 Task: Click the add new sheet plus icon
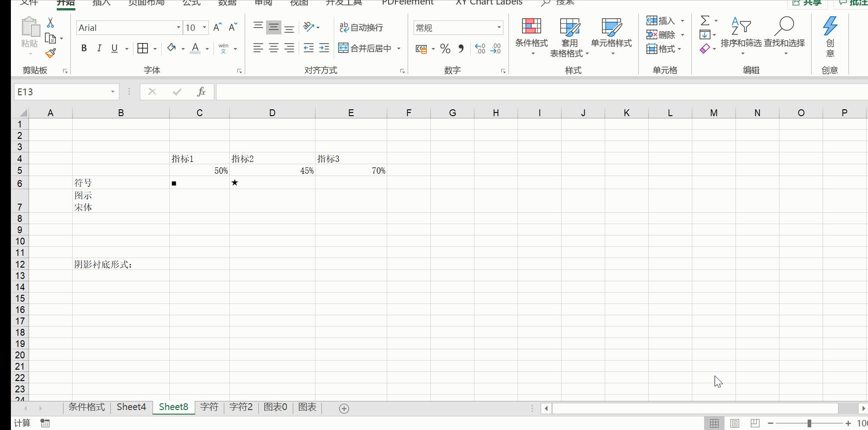click(x=344, y=409)
